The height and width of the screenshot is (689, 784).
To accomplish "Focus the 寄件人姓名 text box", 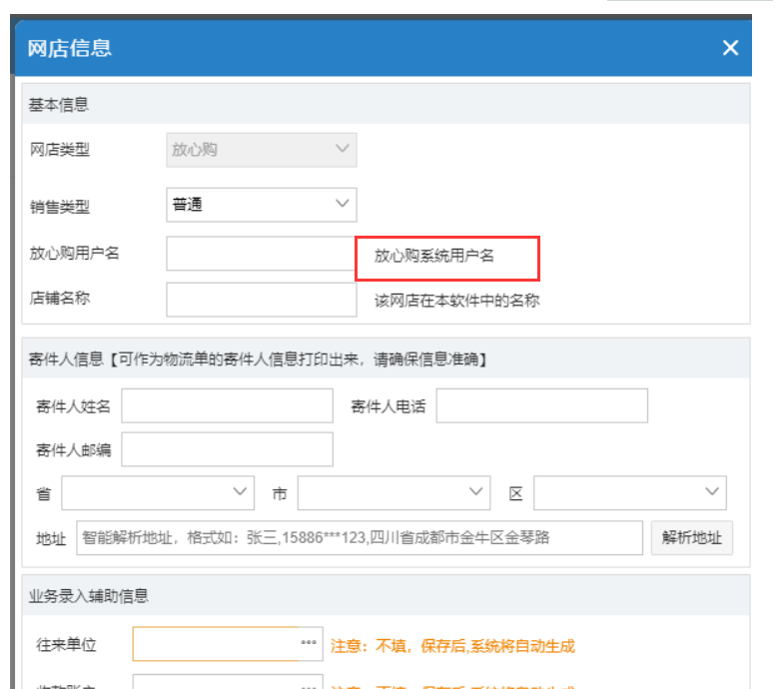I will click(227, 405).
